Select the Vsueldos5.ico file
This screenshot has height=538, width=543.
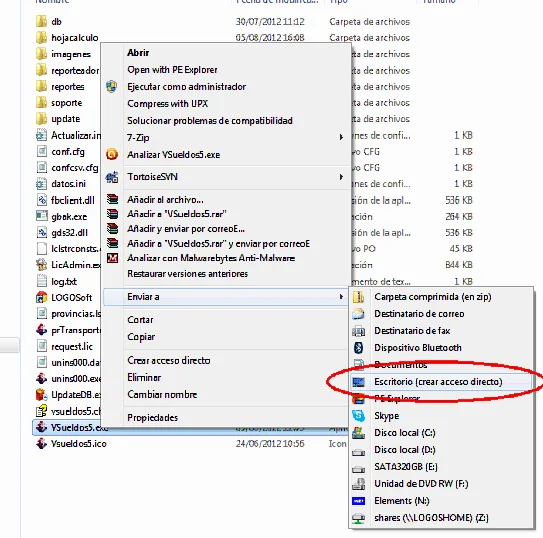(79, 443)
